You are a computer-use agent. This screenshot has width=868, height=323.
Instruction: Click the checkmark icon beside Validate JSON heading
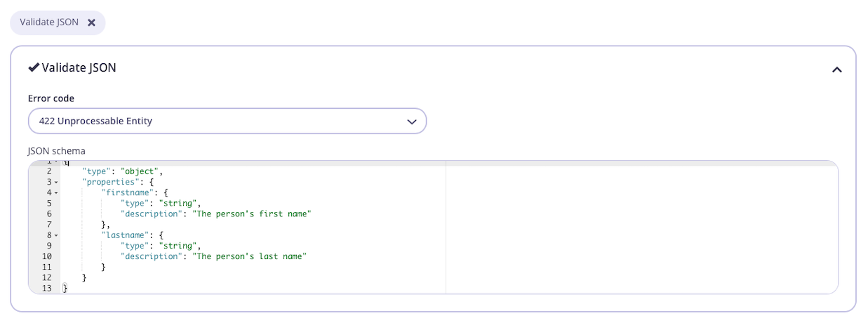click(34, 68)
